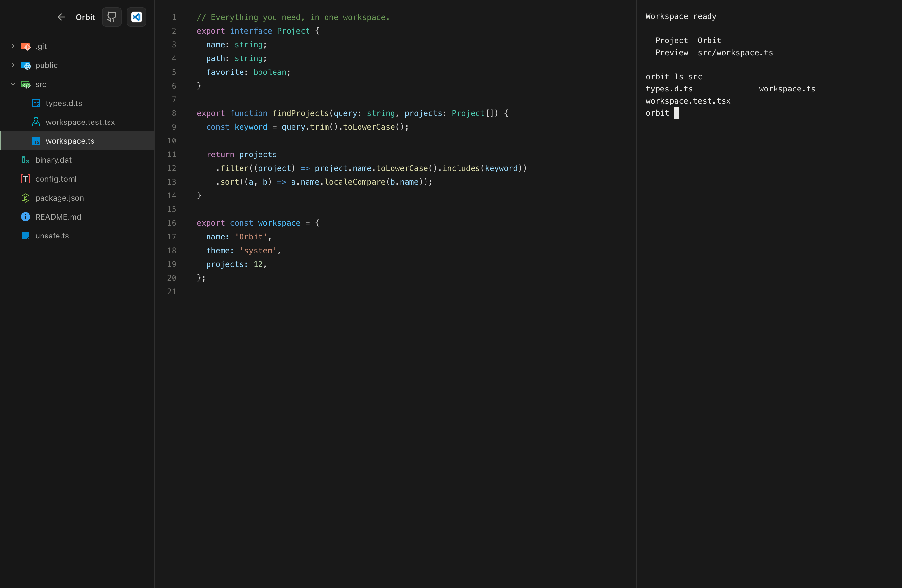902x588 pixels.
Task: Click the public folder globe icon
Action: (x=25, y=65)
